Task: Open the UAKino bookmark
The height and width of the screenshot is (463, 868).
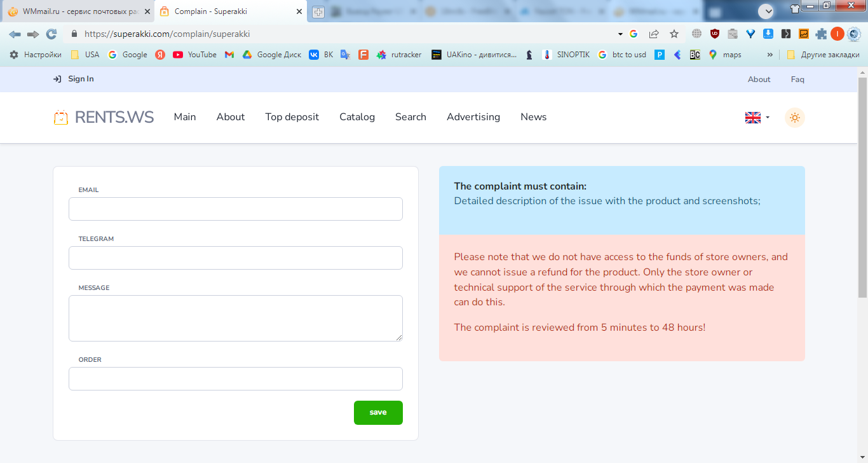Action: (x=474, y=55)
